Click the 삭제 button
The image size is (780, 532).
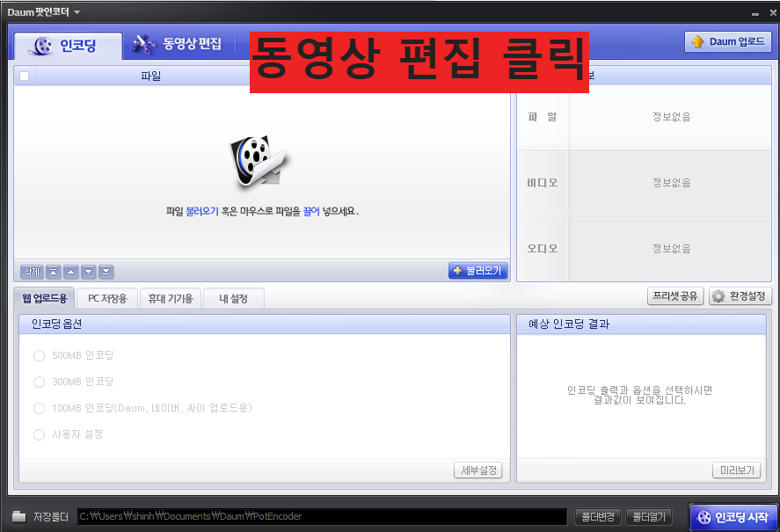pyautogui.click(x=32, y=272)
